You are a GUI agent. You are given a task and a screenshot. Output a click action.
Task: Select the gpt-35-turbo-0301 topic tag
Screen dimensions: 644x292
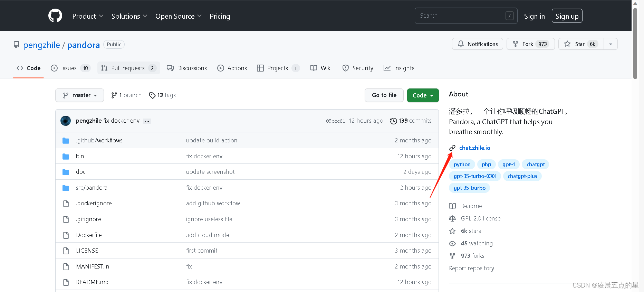pyautogui.click(x=475, y=176)
